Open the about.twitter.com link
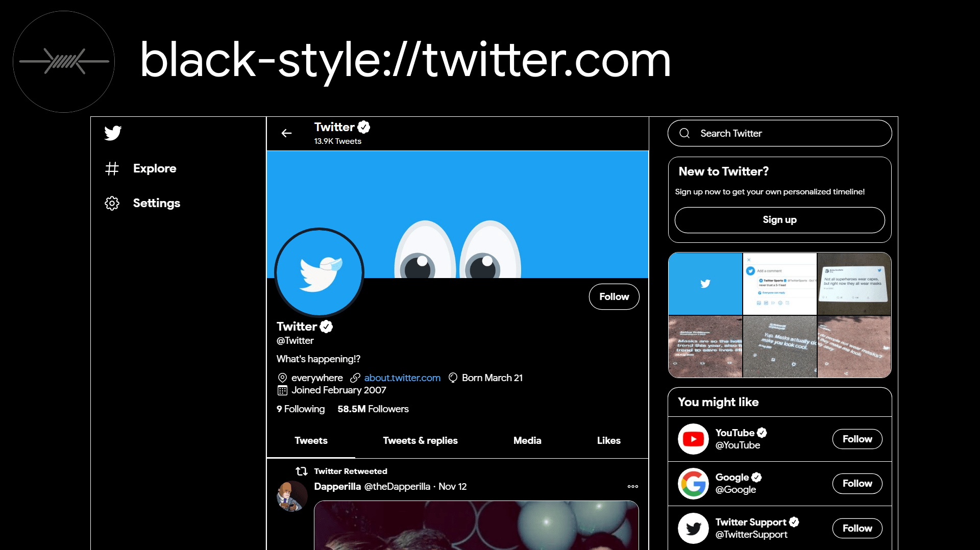This screenshot has height=550, width=980. (x=402, y=378)
